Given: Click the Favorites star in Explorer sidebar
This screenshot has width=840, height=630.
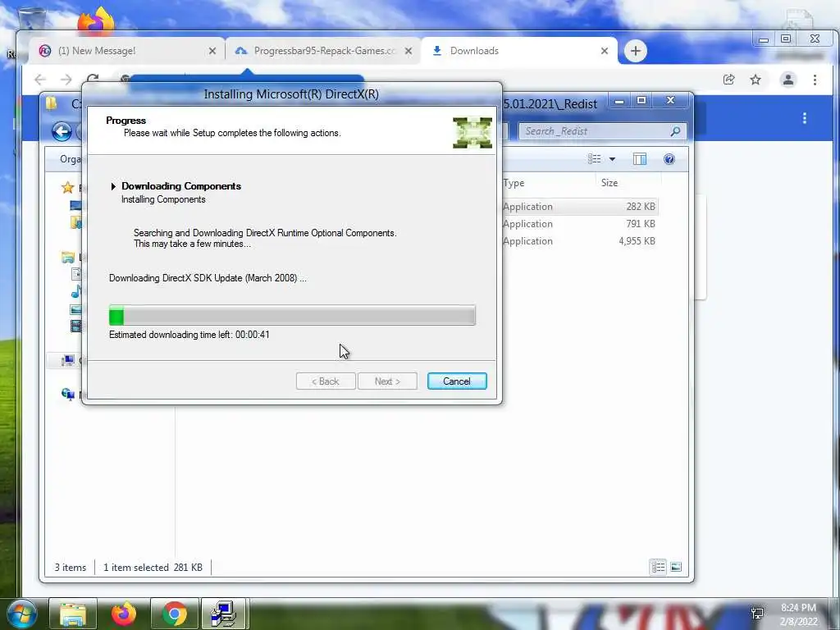Looking at the screenshot, I should point(67,188).
